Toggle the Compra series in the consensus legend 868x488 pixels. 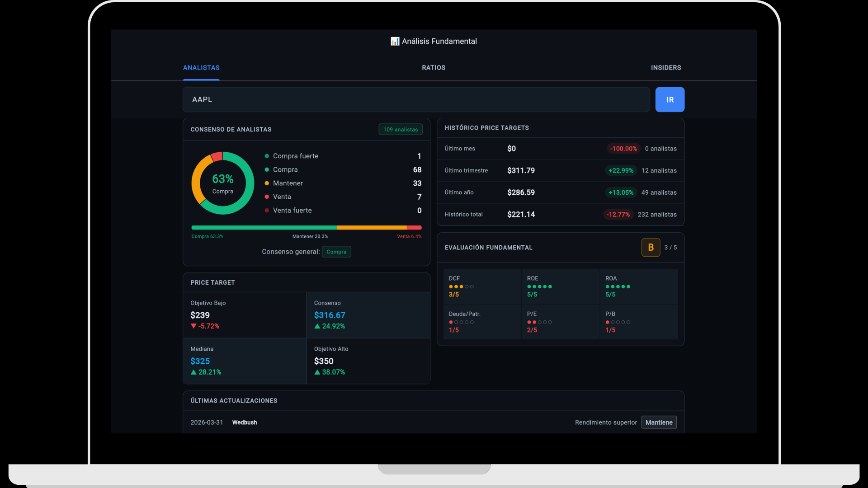[267, 169]
